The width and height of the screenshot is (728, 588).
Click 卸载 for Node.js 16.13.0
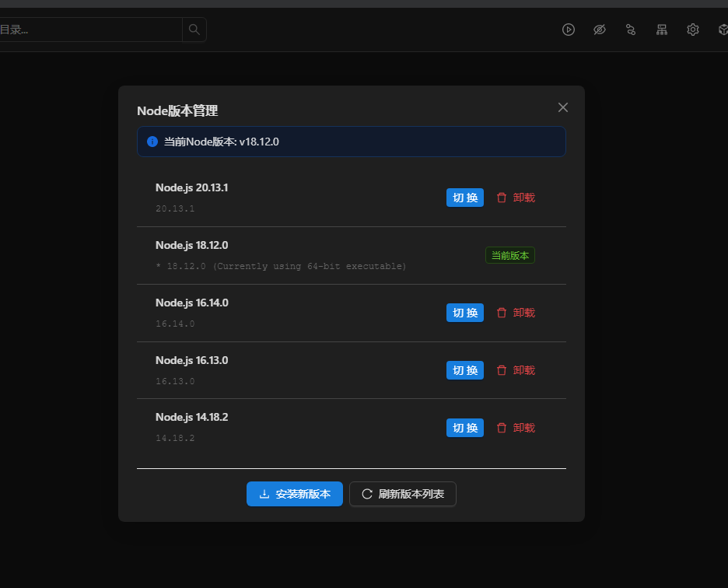click(x=516, y=370)
